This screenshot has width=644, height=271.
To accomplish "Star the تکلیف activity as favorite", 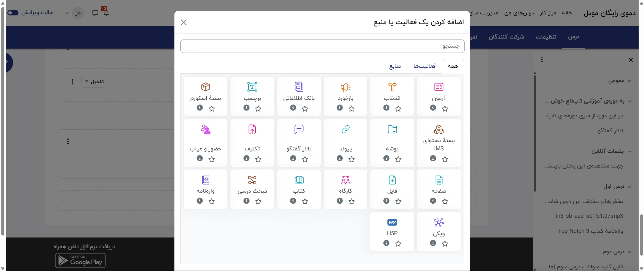I will point(258,159).
